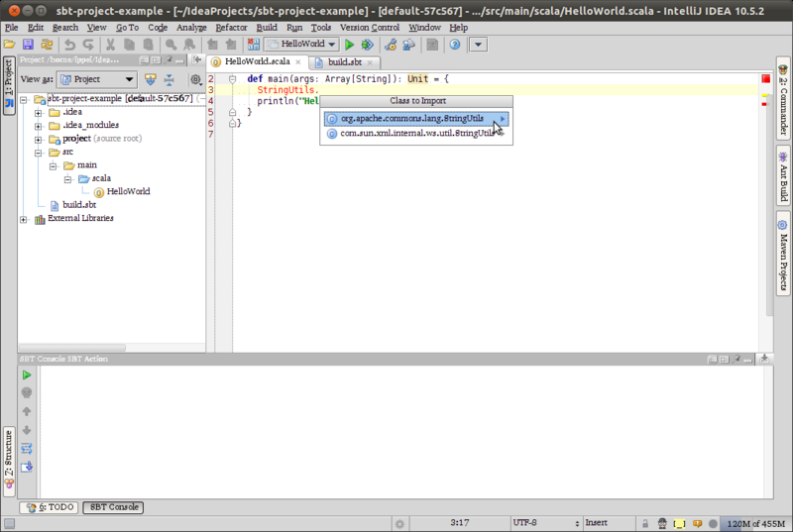Collapse all nodes in the Project tree
The image size is (793, 532).
click(x=169, y=79)
